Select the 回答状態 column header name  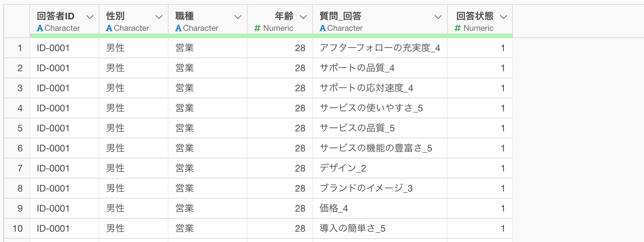(475, 16)
